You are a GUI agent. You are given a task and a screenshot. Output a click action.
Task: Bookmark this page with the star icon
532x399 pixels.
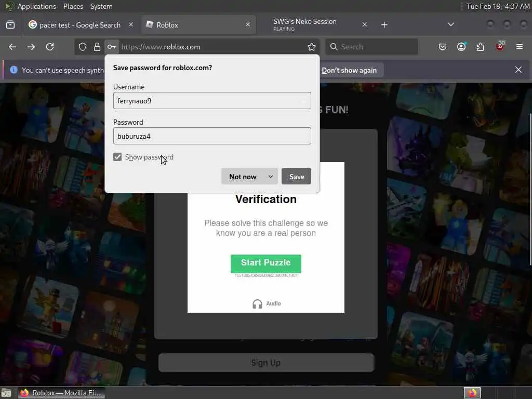point(312,47)
